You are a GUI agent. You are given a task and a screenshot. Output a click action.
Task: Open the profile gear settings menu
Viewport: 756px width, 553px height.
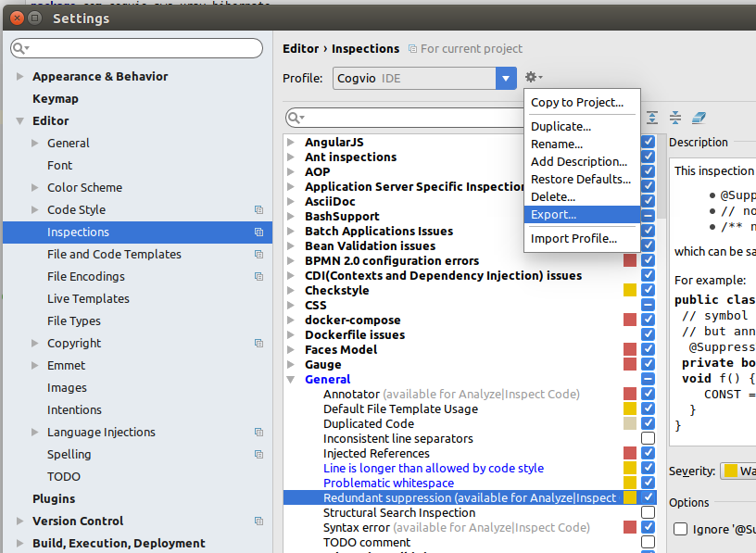534,77
